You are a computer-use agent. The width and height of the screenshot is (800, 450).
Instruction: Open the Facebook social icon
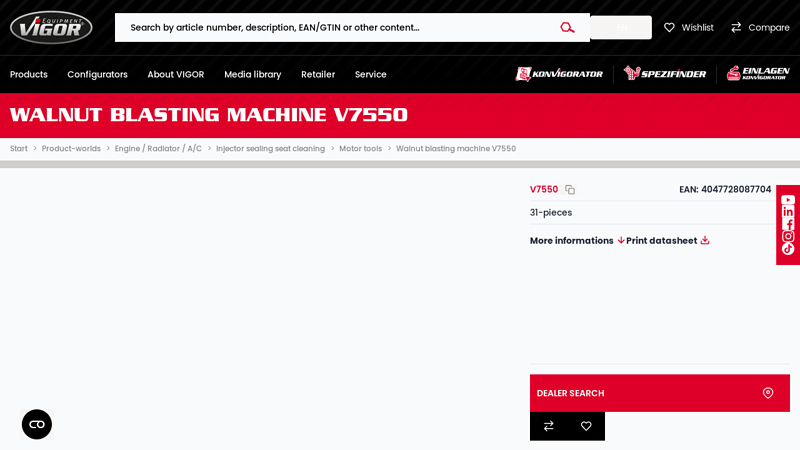coord(788,224)
